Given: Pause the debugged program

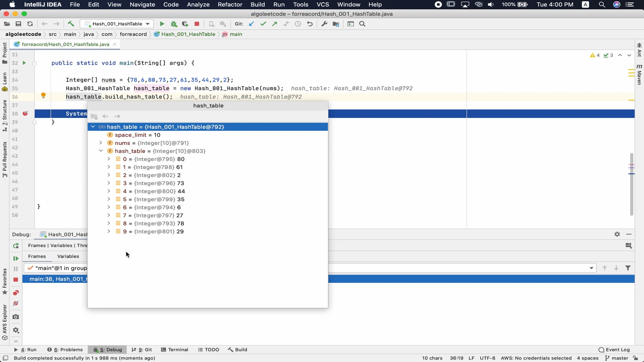Looking at the screenshot, I should click(x=15, y=268).
